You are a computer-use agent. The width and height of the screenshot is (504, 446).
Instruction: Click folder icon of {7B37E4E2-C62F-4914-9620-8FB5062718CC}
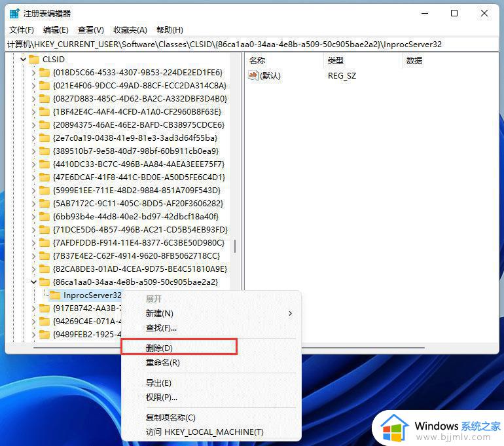[45, 255]
